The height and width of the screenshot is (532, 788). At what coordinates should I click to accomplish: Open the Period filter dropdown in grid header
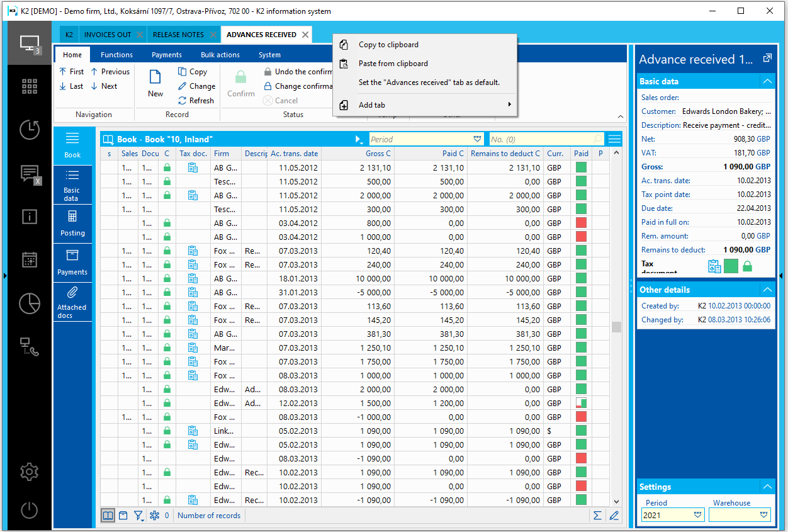(x=478, y=139)
